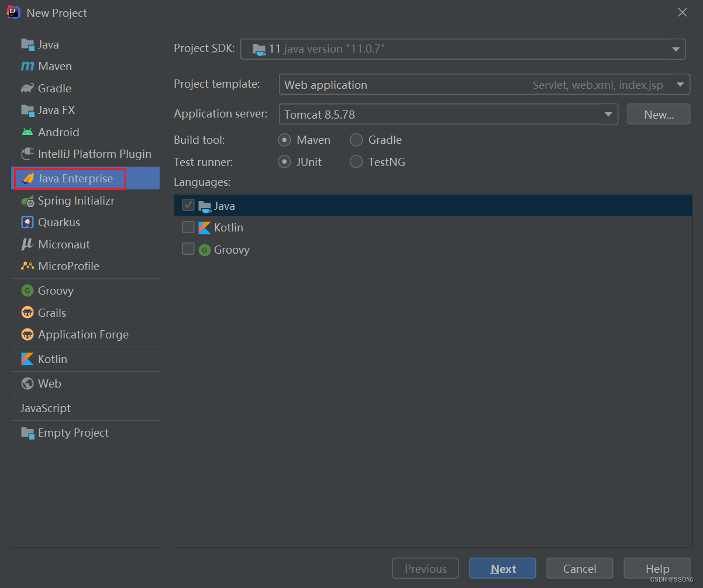
Task: Click the Java Enterprise flame icon
Action: pos(27,178)
